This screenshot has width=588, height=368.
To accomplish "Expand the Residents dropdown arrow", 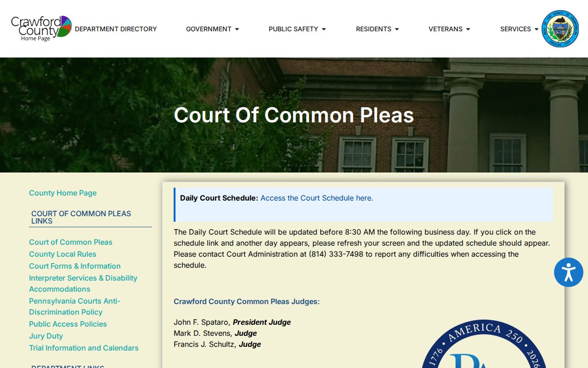I will 397,29.
